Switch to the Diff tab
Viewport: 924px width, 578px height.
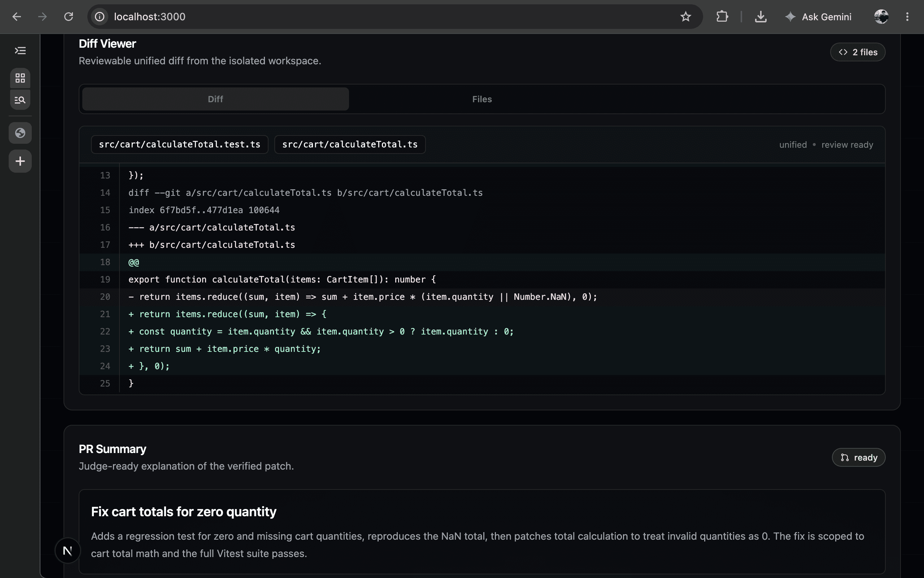pos(215,99)
